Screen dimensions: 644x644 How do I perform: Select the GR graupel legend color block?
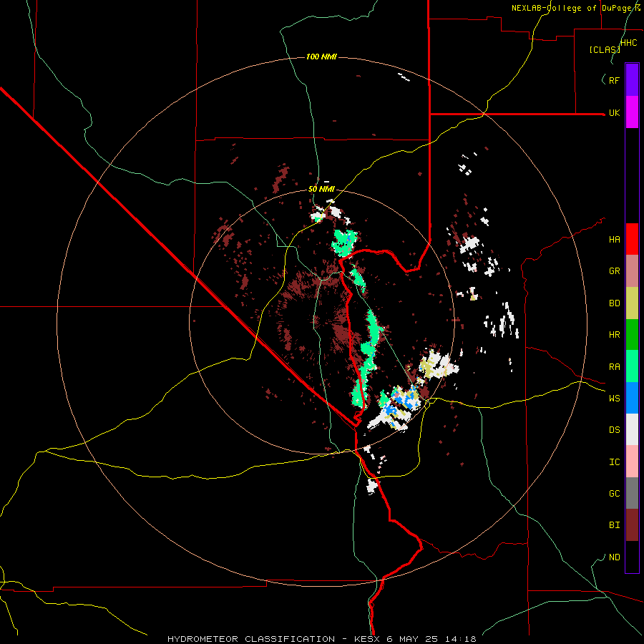point(632,271)
